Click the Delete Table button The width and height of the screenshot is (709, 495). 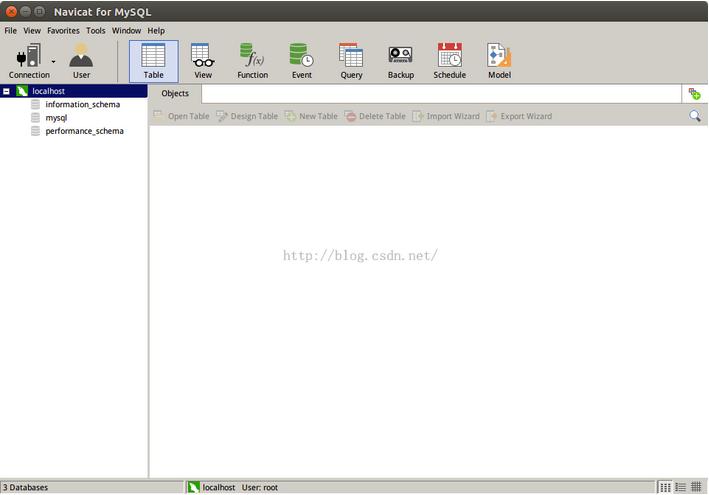coord(375,116)
